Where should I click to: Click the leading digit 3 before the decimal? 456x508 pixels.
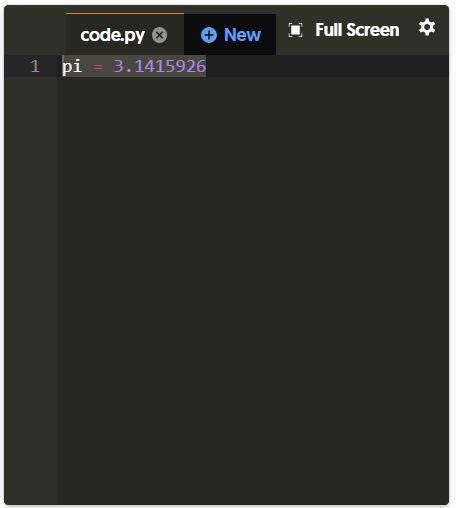tap(119, 66)
